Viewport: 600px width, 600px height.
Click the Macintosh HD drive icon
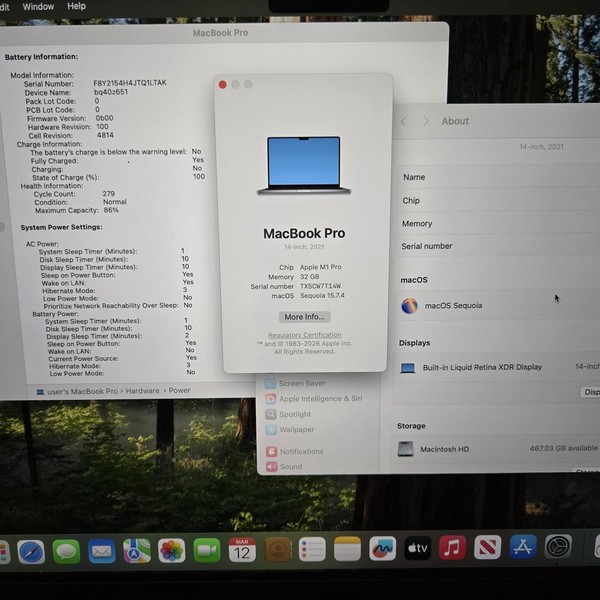point(405,449)
